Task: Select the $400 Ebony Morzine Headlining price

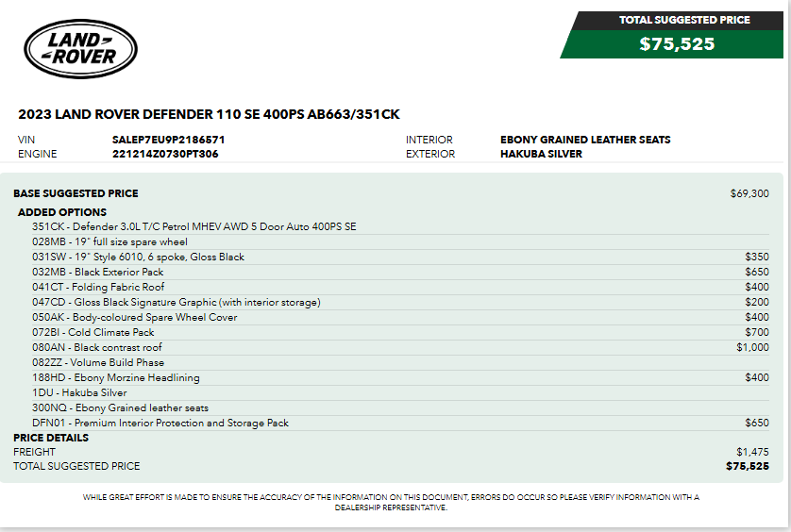Action: (x=757, y=378)
